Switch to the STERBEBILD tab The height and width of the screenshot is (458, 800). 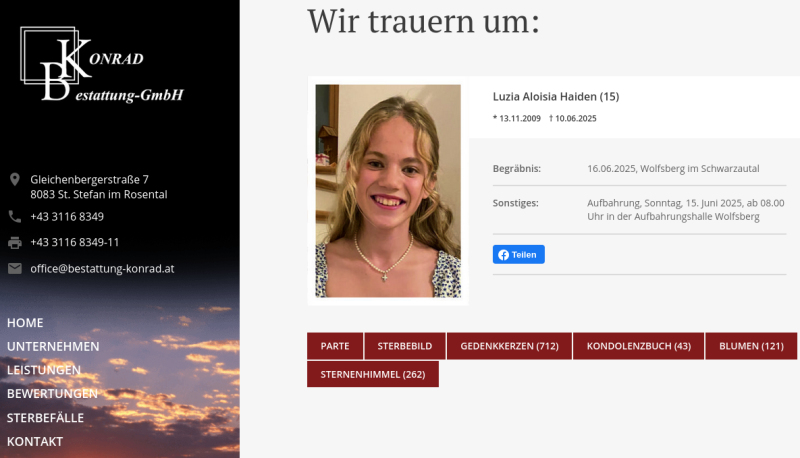click(x=405, y=346)
